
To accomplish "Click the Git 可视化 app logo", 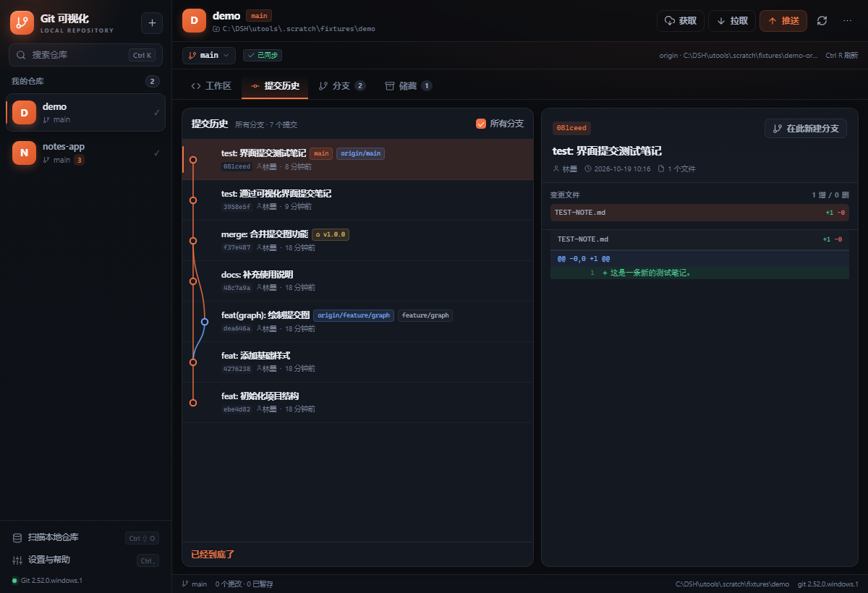I will pyautogui.click(x=22, y=23).
